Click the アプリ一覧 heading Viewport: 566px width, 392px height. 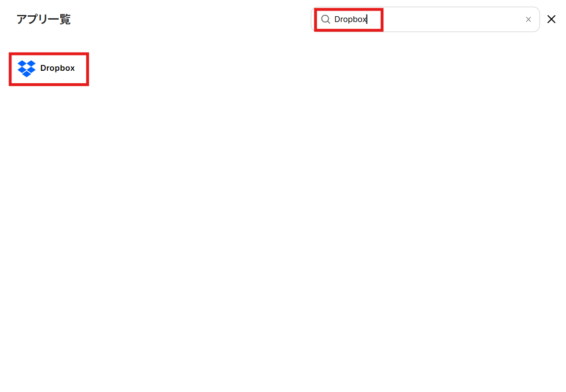[44, 19]
